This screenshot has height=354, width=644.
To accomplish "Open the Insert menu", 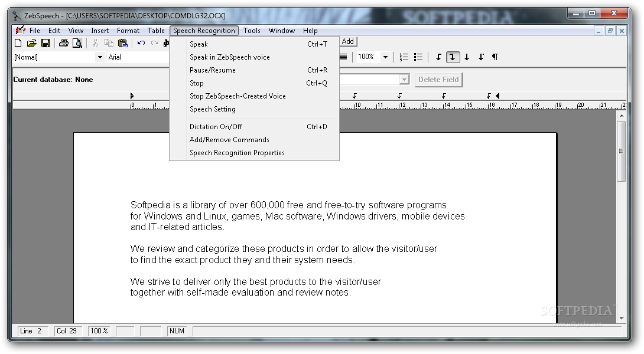I will [100, 30].
